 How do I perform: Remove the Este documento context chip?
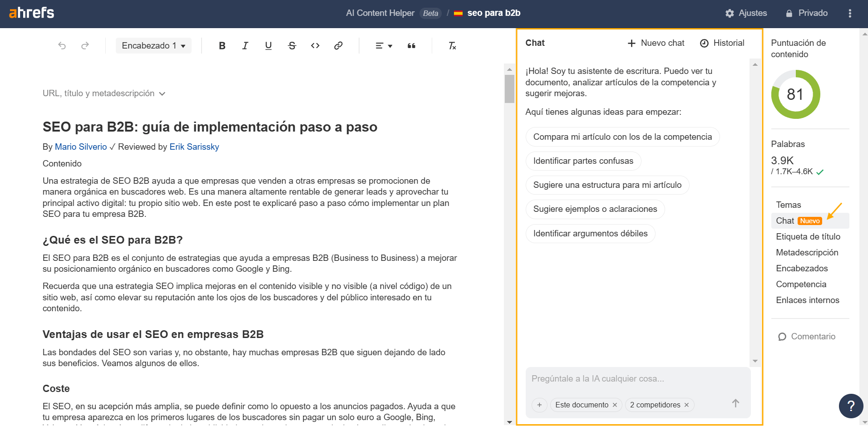(x=615, y=405)
